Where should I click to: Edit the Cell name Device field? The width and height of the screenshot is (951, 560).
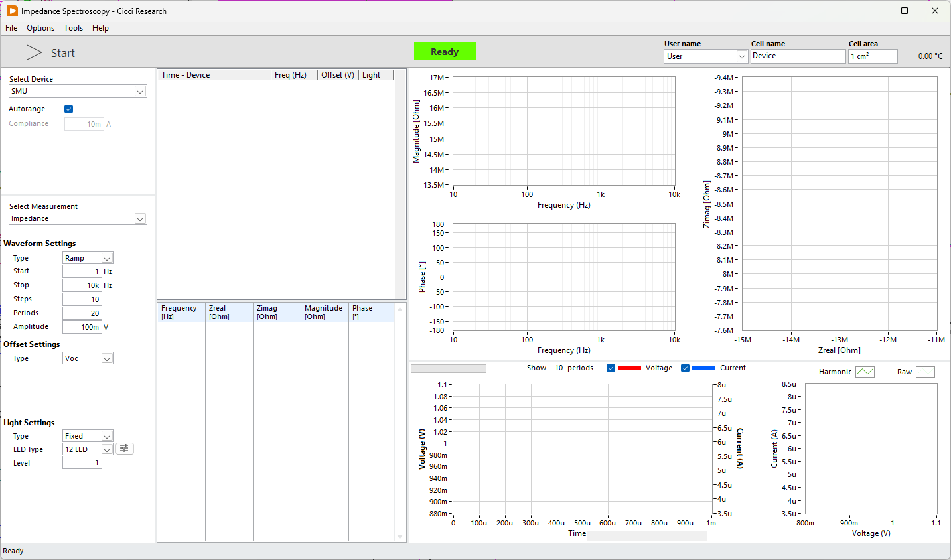pyautogui.click(x=798, y=56)
